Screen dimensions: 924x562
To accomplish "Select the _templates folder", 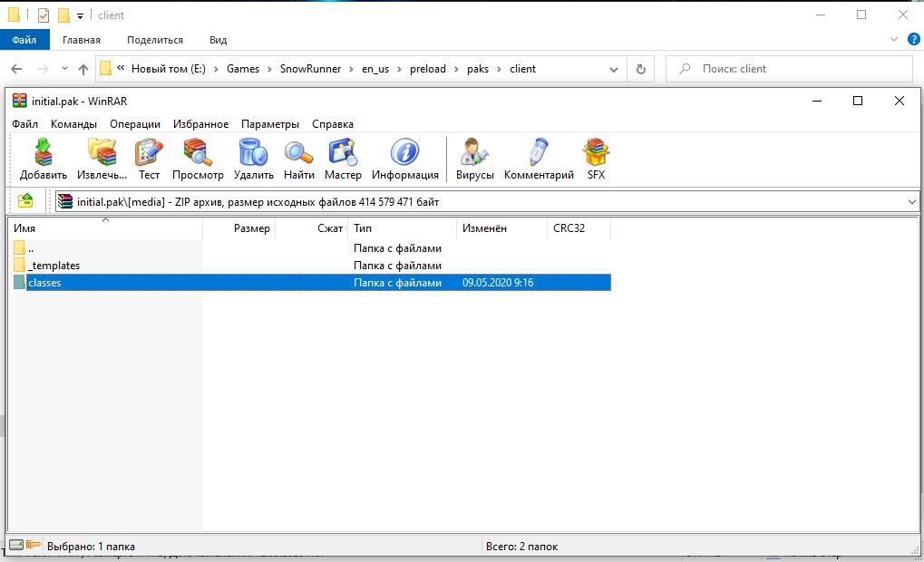I will 53,266.
